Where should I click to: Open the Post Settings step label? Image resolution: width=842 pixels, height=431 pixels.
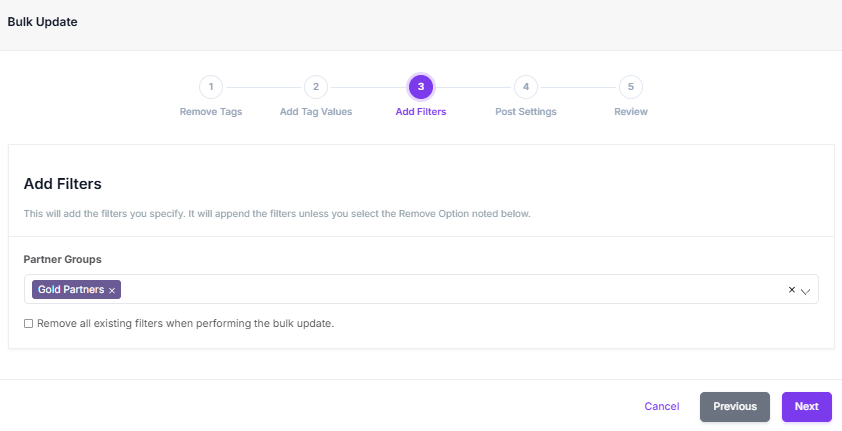point(526,112)
